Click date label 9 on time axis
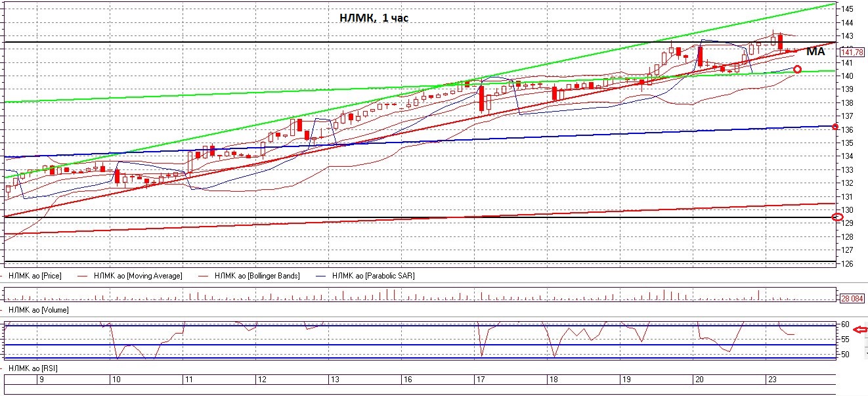The image size is (868, 396). pos(42,380)
